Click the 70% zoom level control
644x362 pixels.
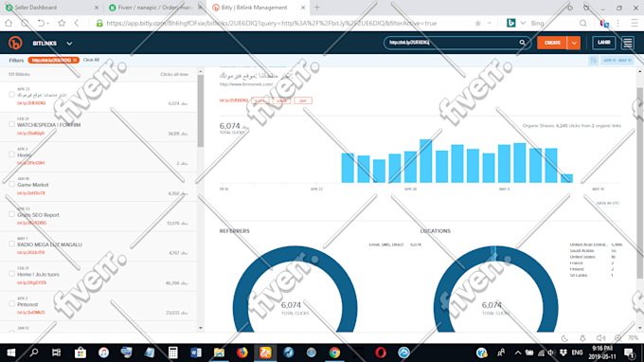[x=633, y=338]
